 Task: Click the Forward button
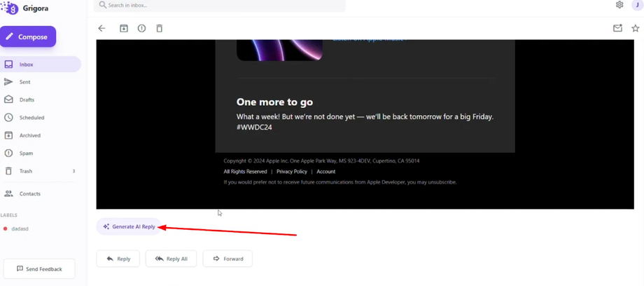[227, 259]
